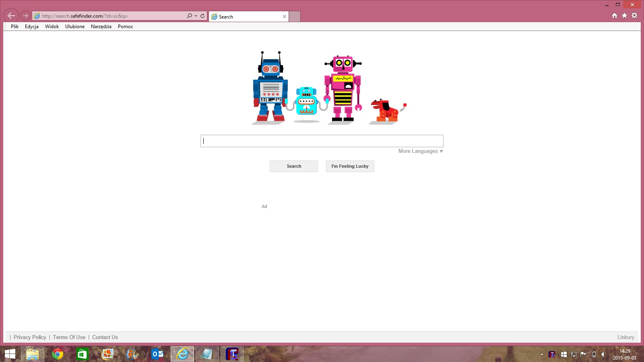This screenshot has width=644, height=362.
Task: Click the main search text field
Action: (x=322, y=141)
